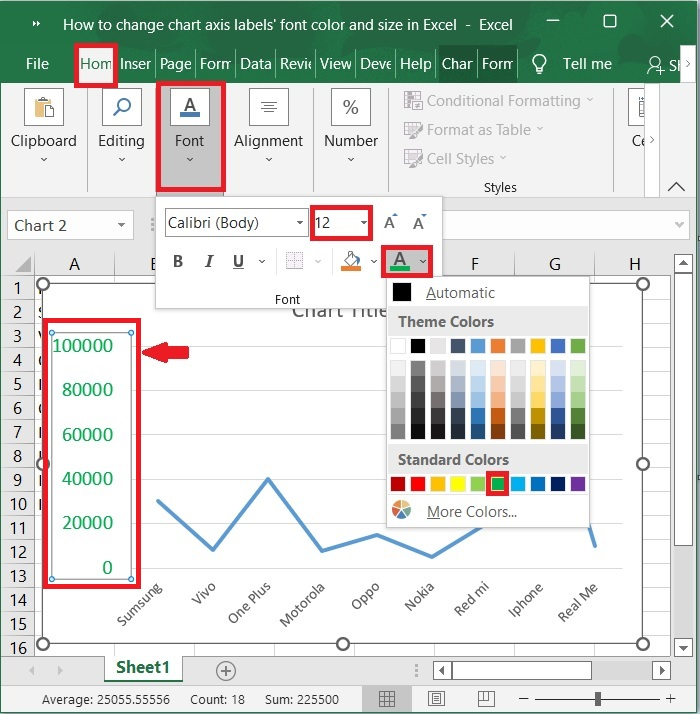Click the Increase Font Size icon

pyautogui.click(x=391, y=222)
